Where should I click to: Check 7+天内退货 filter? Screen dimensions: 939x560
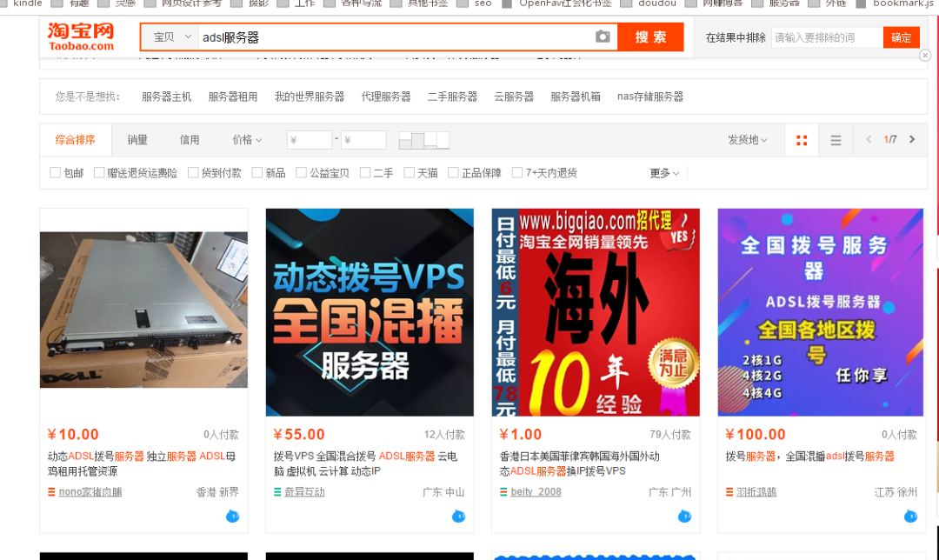pos(517,172)
